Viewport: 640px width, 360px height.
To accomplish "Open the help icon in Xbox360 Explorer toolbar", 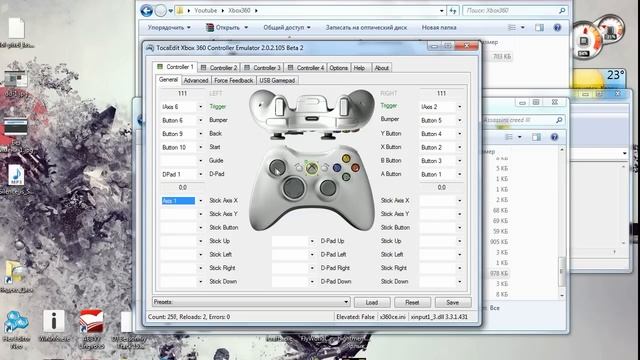I will pos(557,27).
